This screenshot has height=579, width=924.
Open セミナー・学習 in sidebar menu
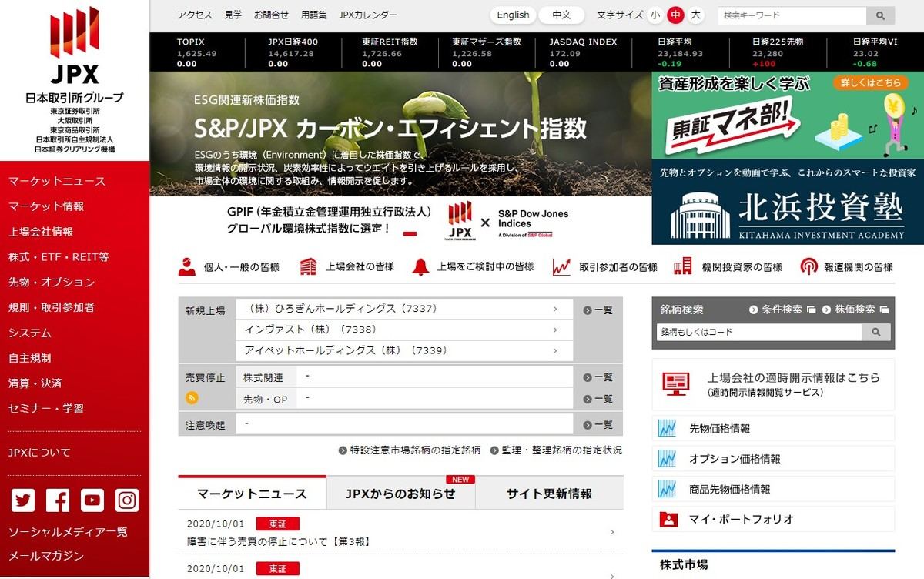coord(46,408)
